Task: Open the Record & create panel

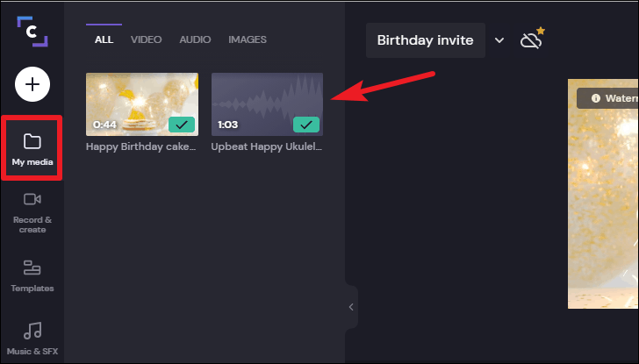Action: click(x=32, y=211)
